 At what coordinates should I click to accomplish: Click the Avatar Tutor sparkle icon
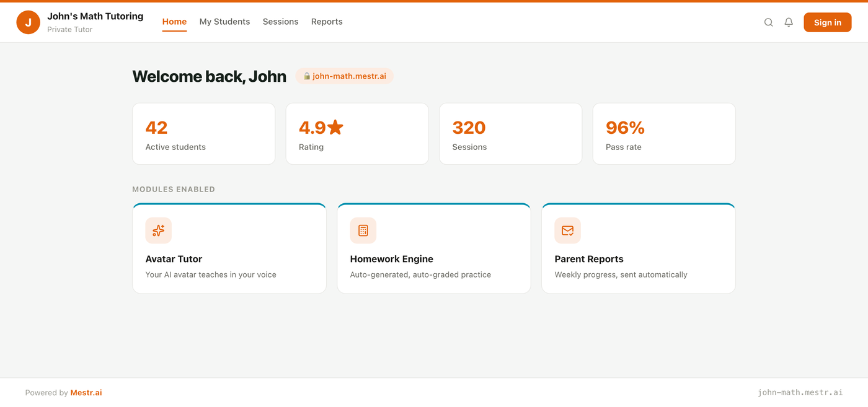pyautogui.click(x=159, y=230)
